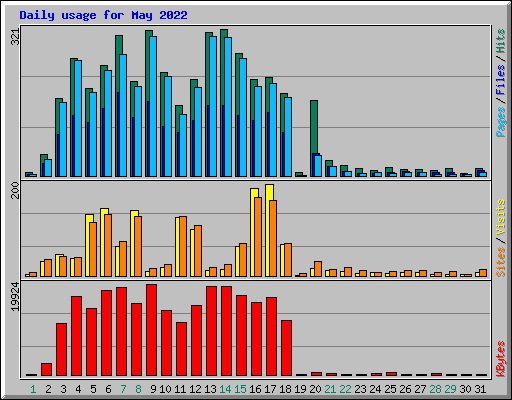Click day 4 on the x-axis
The image size is (512, 400).
coord(78,389)
